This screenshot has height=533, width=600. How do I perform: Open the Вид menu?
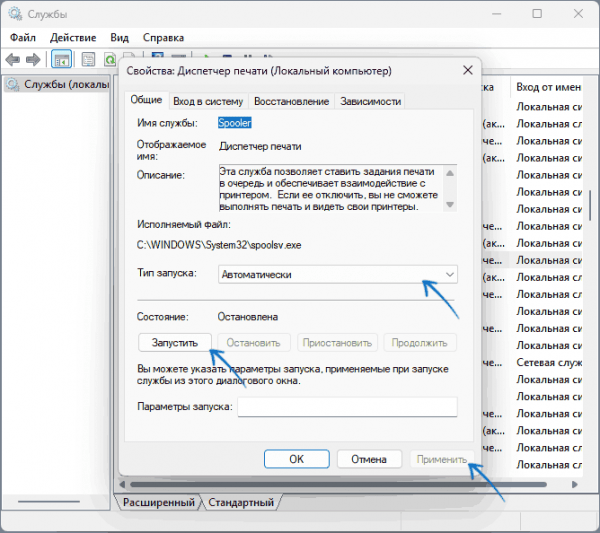119,37
